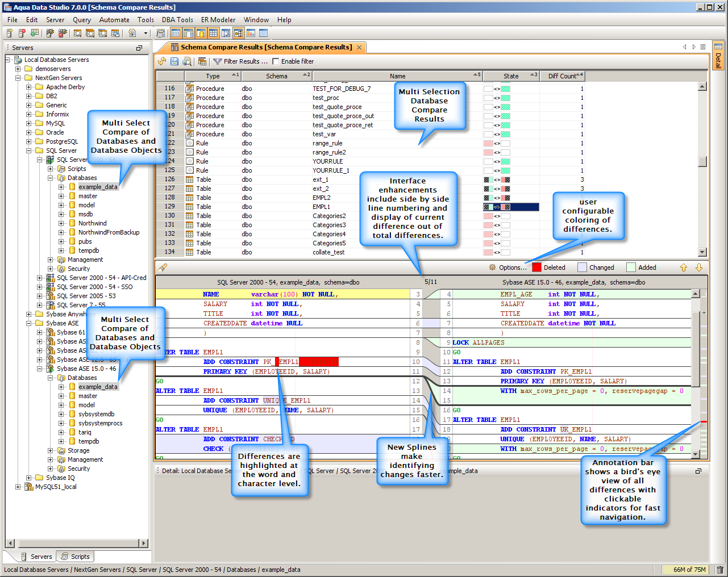Image resolution: width=728 pixels, height=577 pixels.
Task: Select the pubs database in the tree
Action: pyautogui.click(x=85, y=241)
